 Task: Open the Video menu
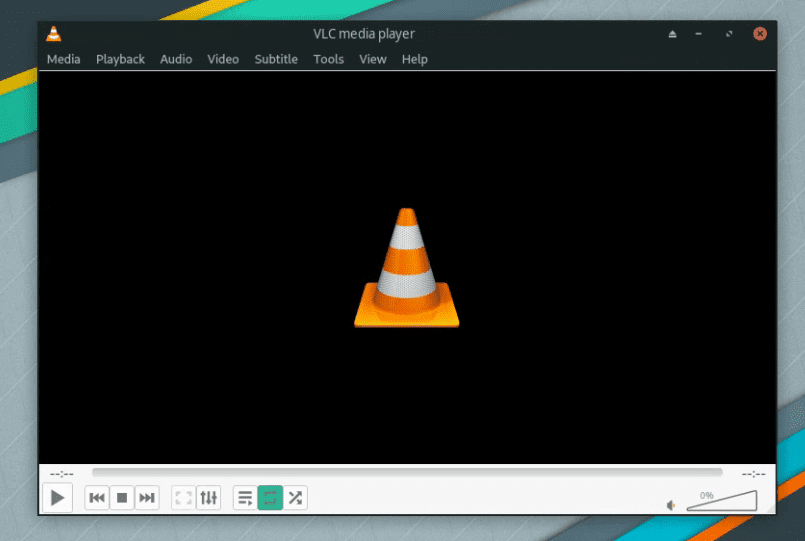tap(223, 60)
